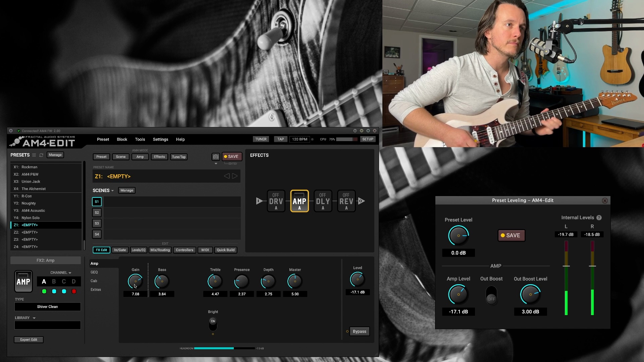
Task: Click the Treble knob
Action: (x=215, y=281)
